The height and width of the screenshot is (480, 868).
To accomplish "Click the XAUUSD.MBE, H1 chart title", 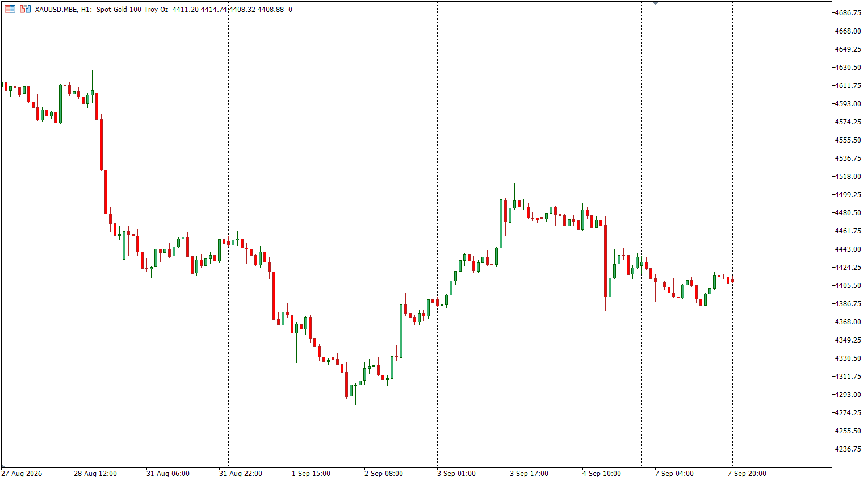I will [x=63, y=10].
